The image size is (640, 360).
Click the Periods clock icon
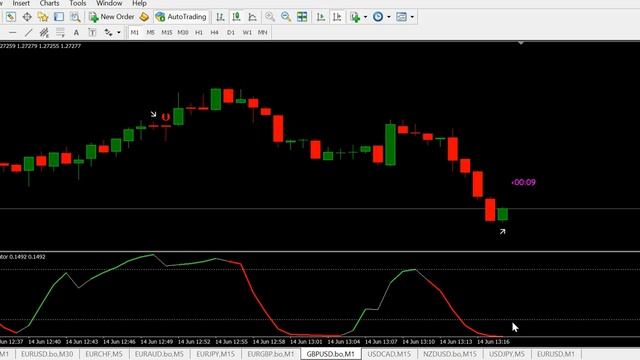(378, 17)
